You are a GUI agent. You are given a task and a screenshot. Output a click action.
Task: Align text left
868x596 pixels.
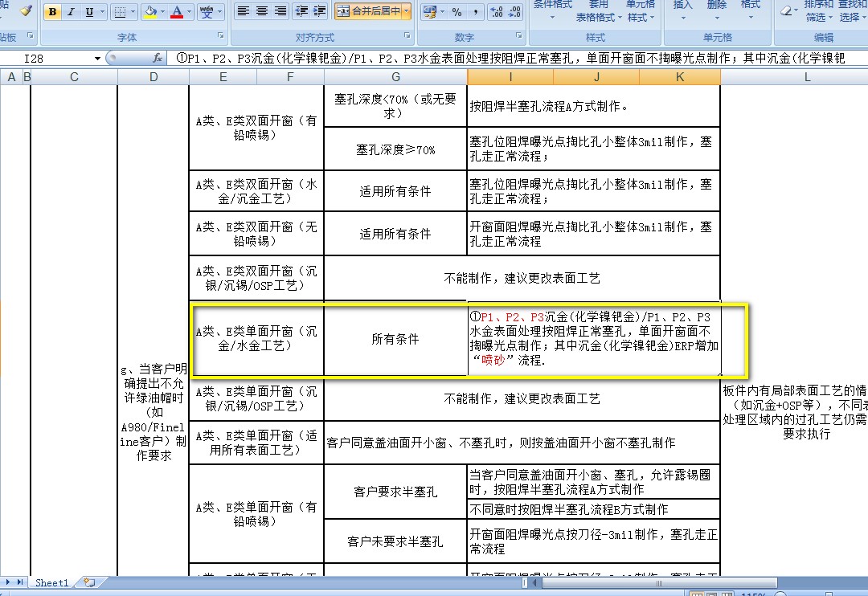pos(243,11)
